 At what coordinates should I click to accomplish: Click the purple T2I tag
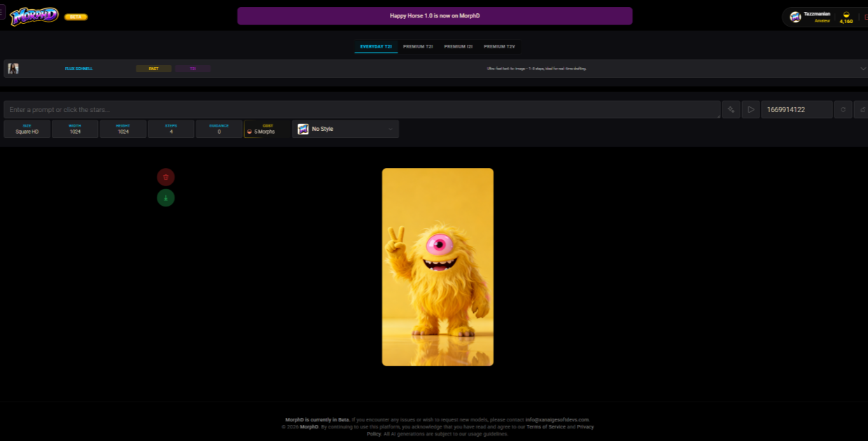tap(192, 69)
